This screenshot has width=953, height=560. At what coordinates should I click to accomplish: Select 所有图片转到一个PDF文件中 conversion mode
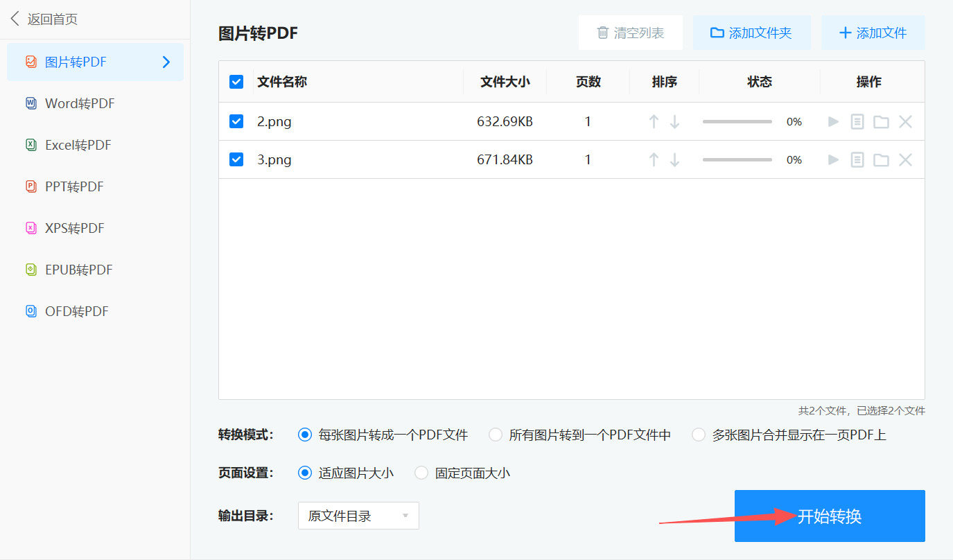tap(495, 435)
